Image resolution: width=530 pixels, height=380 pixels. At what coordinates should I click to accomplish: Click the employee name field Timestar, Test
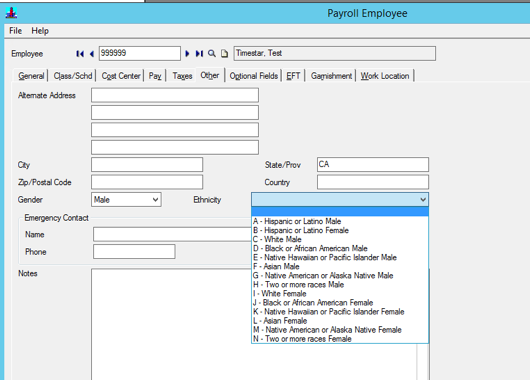click(x=335, y=53)
